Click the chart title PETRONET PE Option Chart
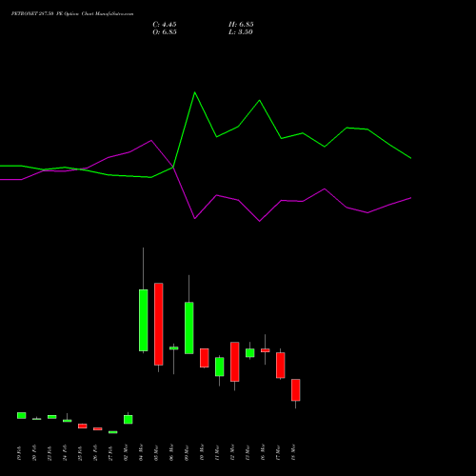Viewport: 476px width, 476px height. [x=72, y=14]
